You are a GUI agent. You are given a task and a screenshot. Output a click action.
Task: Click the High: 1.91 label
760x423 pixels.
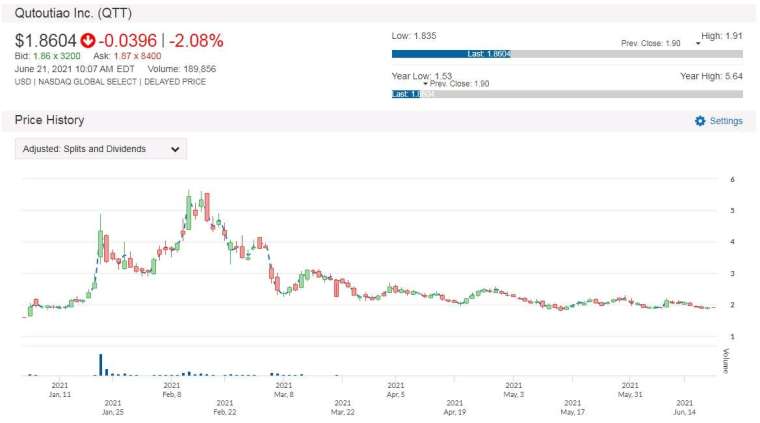pyautogui.click(x=722, y=36)
